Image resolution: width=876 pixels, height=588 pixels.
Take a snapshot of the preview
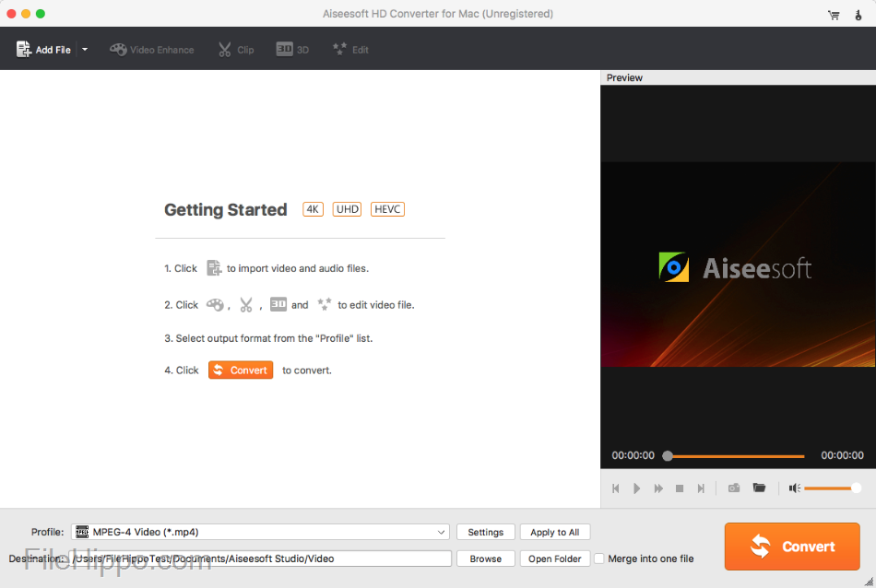pos(733,488)
